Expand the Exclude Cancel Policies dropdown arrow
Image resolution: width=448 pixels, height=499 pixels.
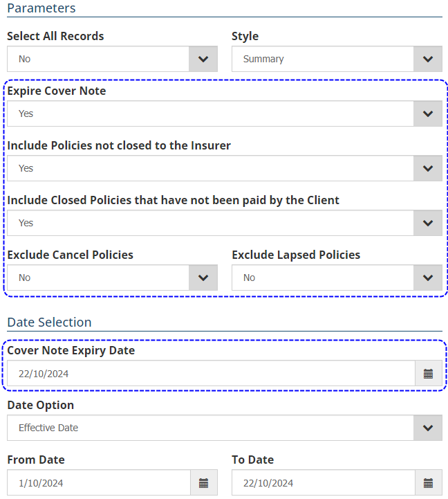[x=203, y=278]
